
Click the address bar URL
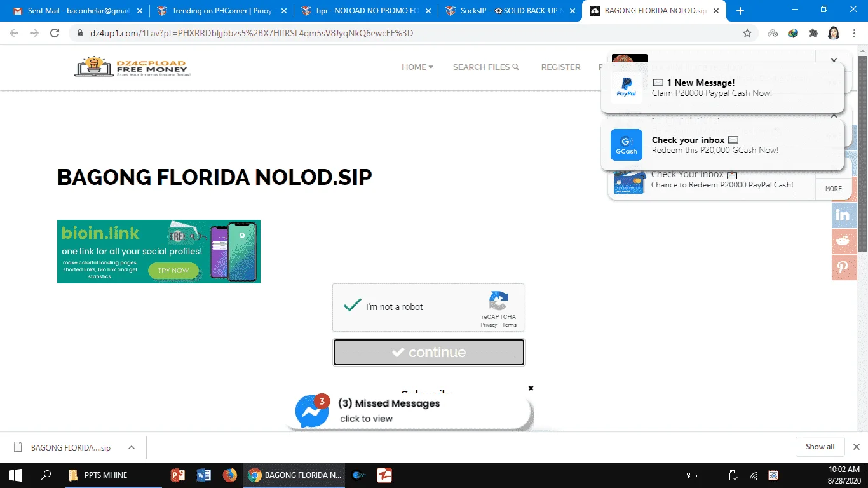click(252, 33)
